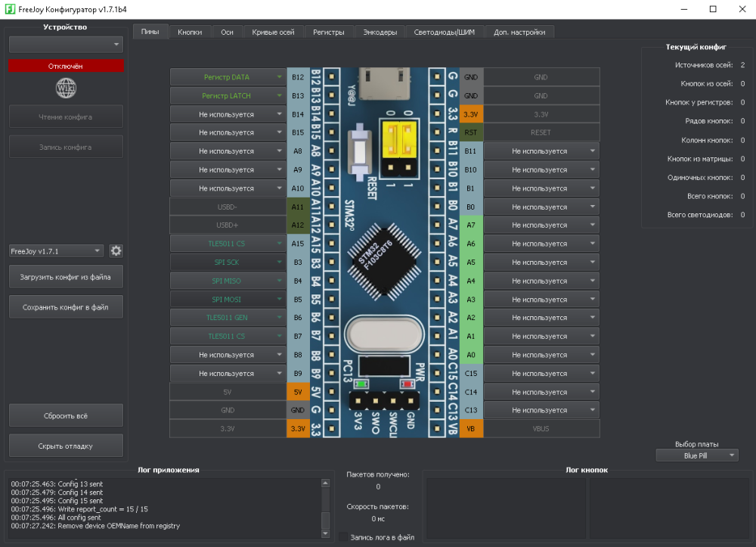Viewport: 756px width, 547px height.
Task: Switch to the 'Кривые осей' tab
Action: click(273, 32)
